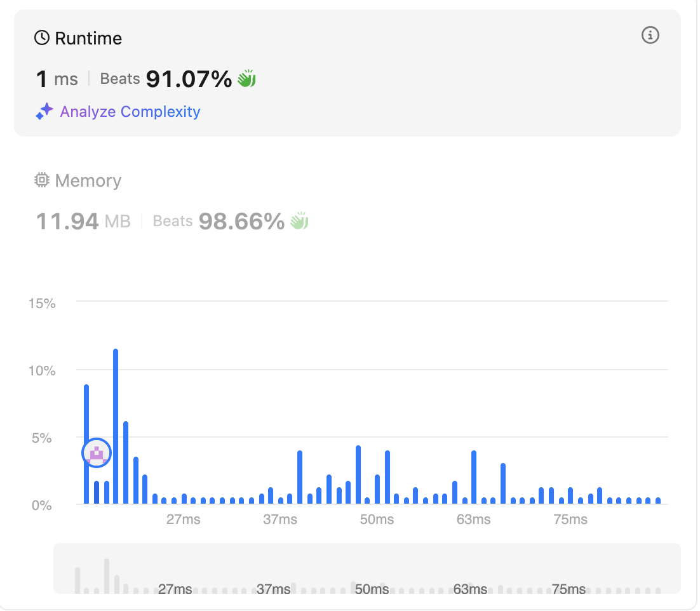The image size is (700, 611).
Task: Click the 91.07% beats value
Action: point(189,79)
